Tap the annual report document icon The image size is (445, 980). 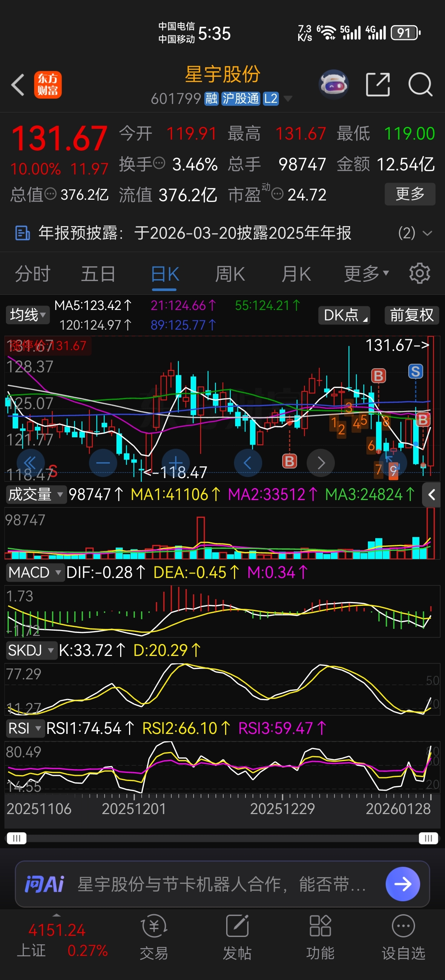[22, 233]
